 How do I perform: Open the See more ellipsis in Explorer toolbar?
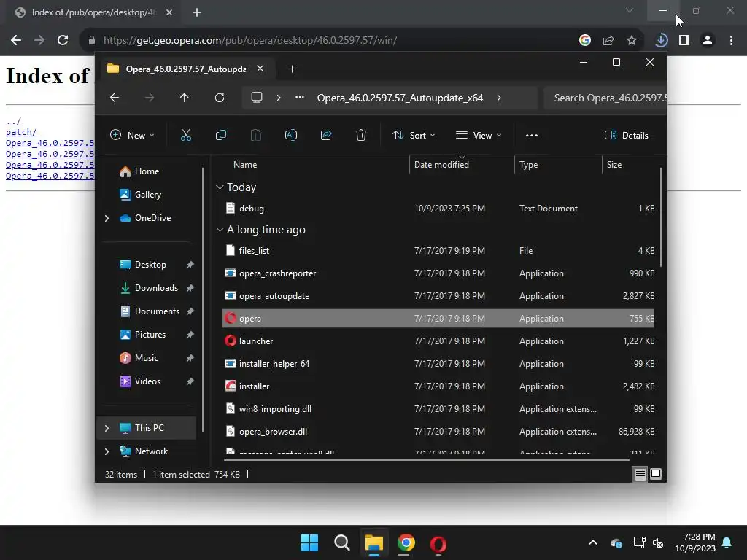[x=532, y=135]
